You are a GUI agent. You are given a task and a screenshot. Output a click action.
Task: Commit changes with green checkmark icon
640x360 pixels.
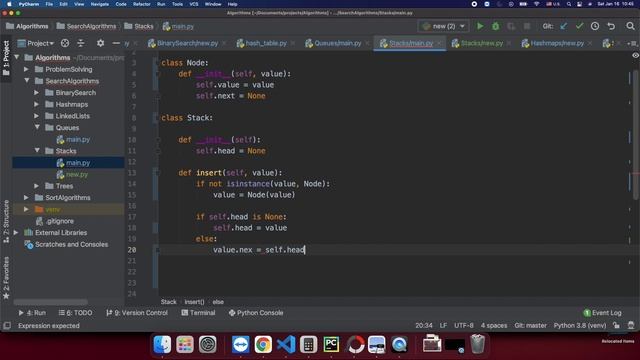pos(579,26)
